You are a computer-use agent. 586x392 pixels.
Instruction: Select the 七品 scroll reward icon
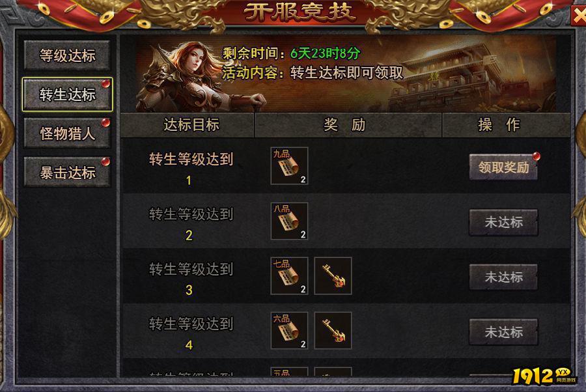coord(289,276)
